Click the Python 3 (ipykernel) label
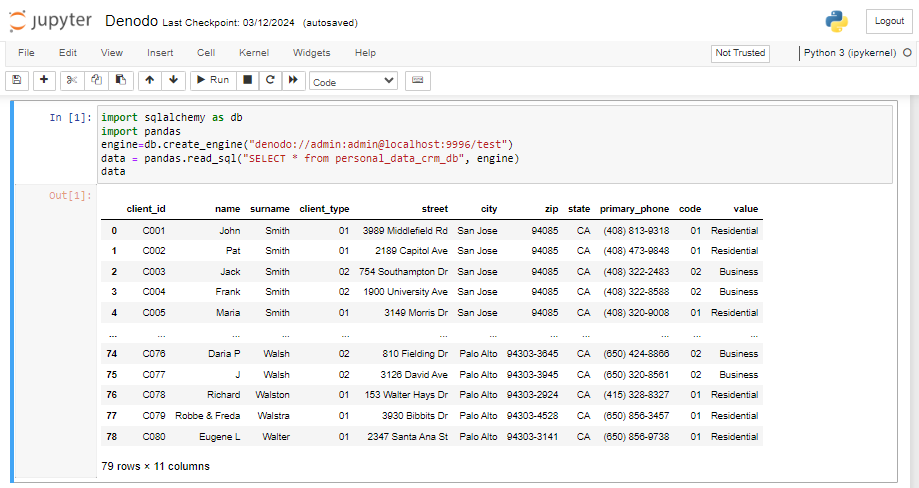Screen dimensions: 919x488 [x=850, y=53]
